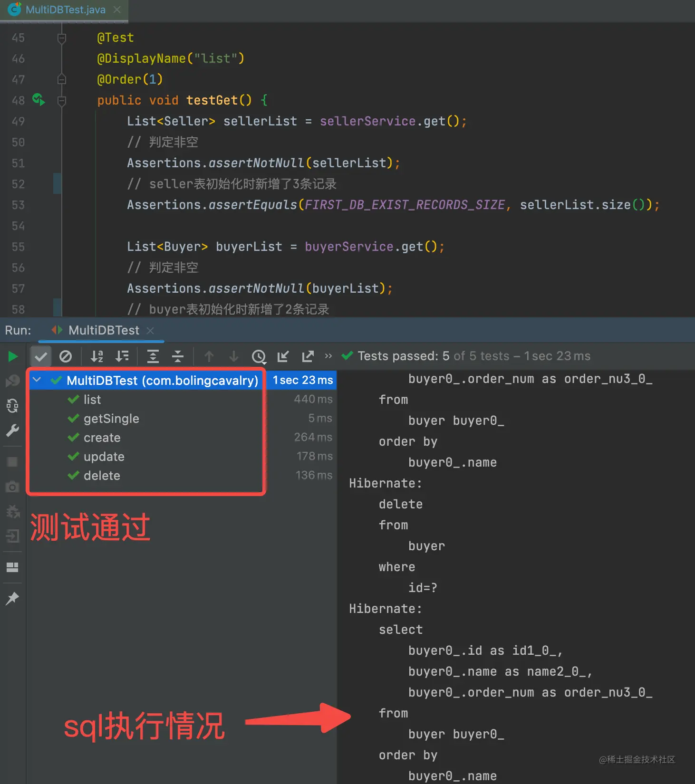The height and width of the screenshot is (784, 695).
Task: Click the '440 ms' duration of list test
Action: 313,399
